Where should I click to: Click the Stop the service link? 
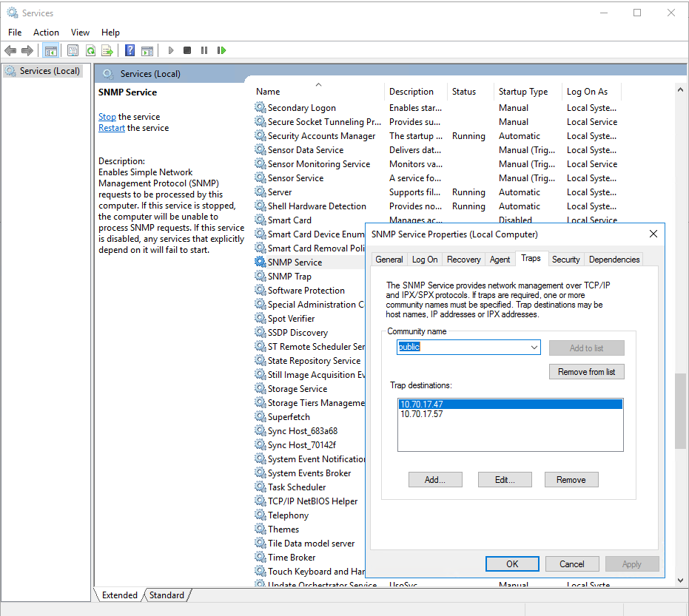[x=107, y=116]
